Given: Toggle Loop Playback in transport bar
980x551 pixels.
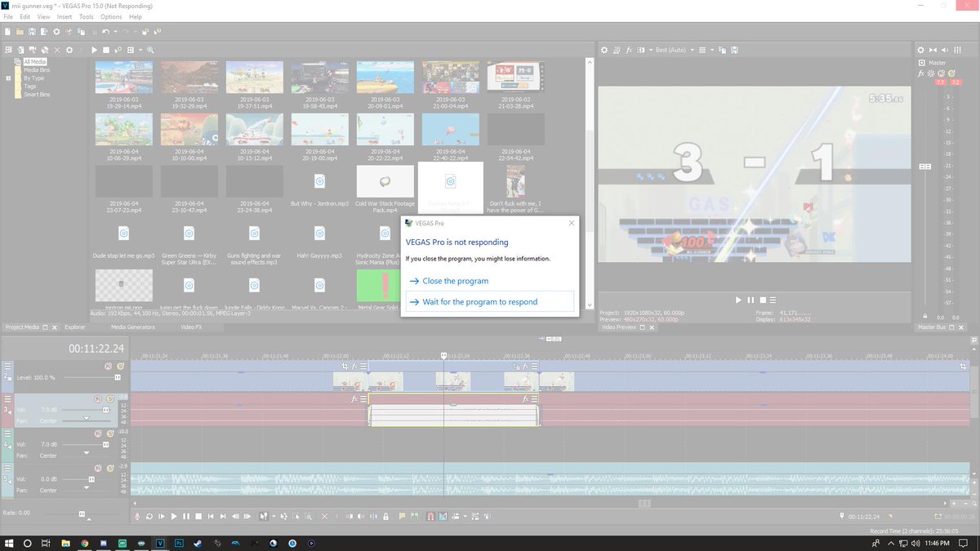Looking at the screenshot, I should click(x=149, y=516).
